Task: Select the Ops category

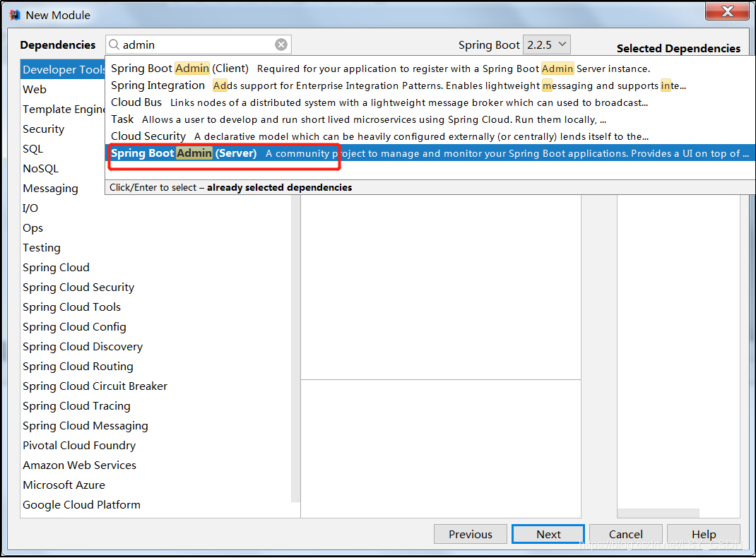Action: point(155,227)
